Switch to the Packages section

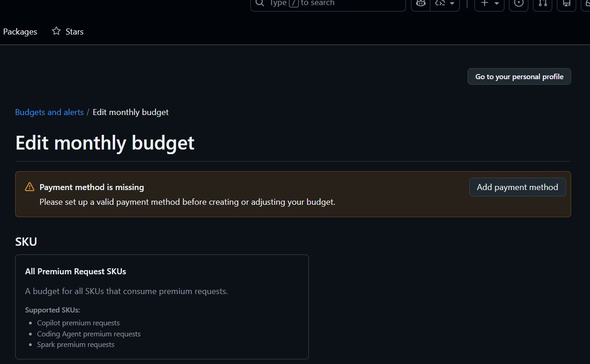[x=20, y=31]
